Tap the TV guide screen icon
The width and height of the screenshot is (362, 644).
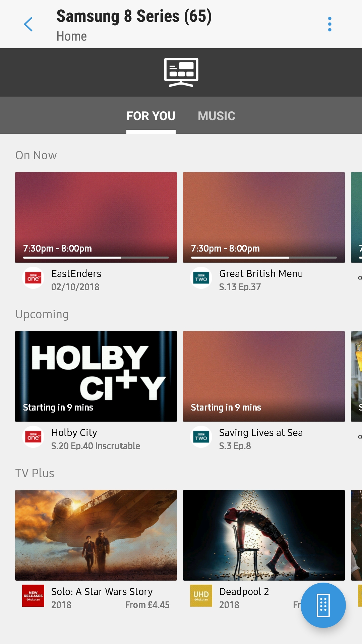181,72
